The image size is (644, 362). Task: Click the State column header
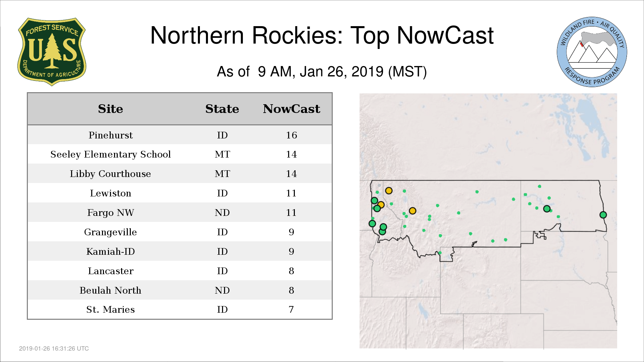pyautogui.click(x=222, y=109)
